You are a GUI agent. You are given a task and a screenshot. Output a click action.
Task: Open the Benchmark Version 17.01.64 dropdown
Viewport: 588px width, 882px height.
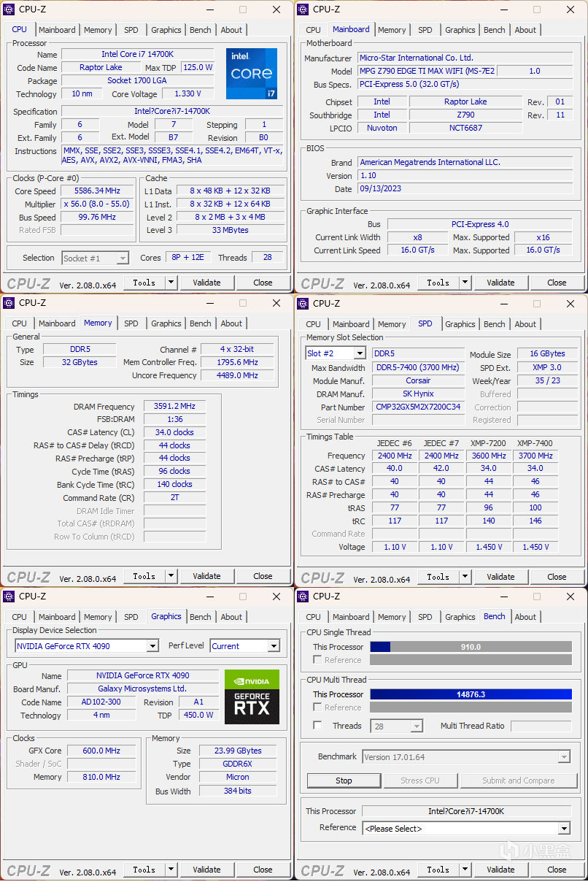pyautogui.click(x=564, y=757)
